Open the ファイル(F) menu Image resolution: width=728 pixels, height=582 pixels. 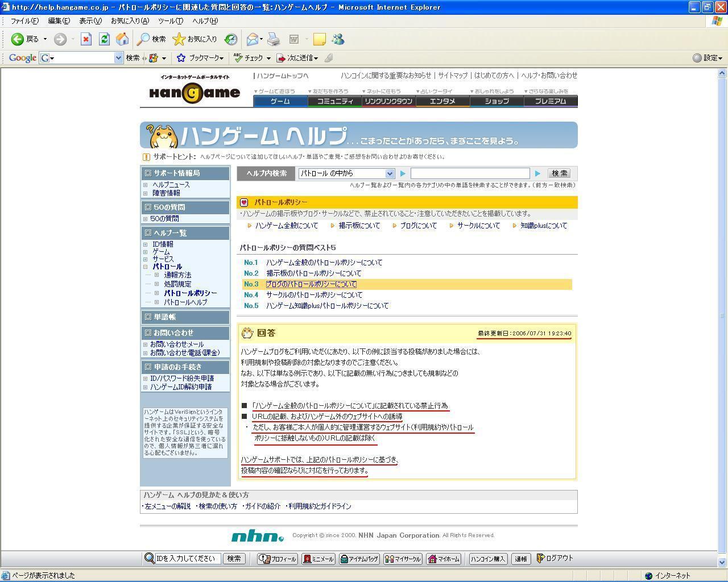click(x=24, y=21)
